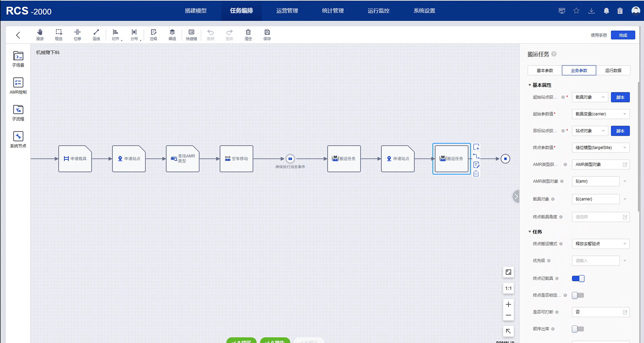
Task: Open the 运营管理 menu
Action: [x=287, y=11]
